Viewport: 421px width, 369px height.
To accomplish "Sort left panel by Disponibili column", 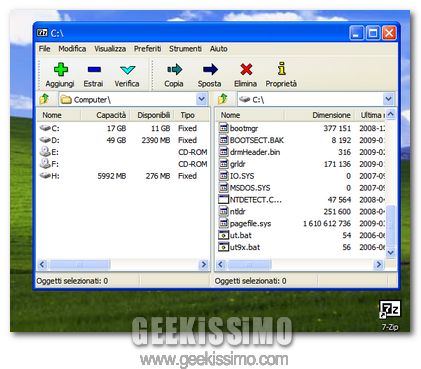I will pos(151,115).
